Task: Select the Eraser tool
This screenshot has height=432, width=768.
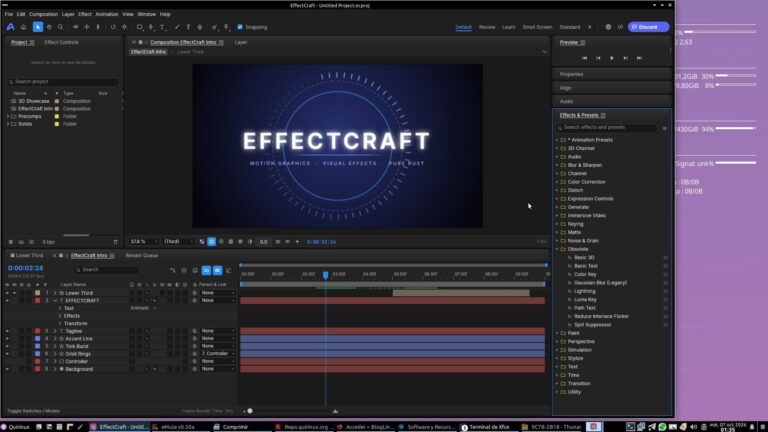Action: click(200, 27)
